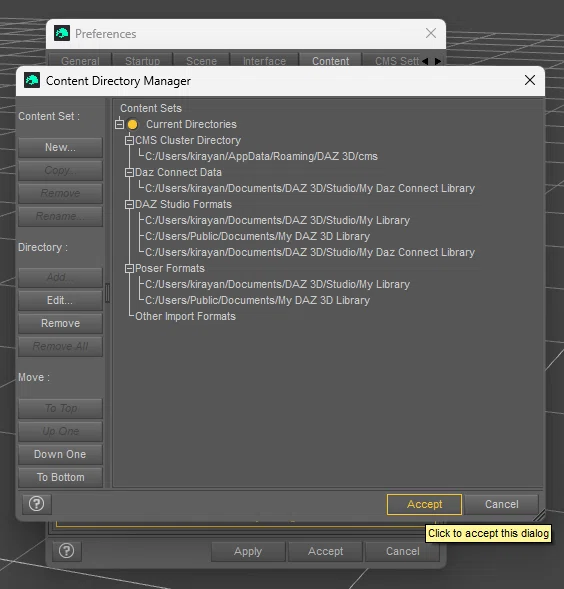Click New... content set button
Viewport: 564px width, 589px height.
pos(60,147)
